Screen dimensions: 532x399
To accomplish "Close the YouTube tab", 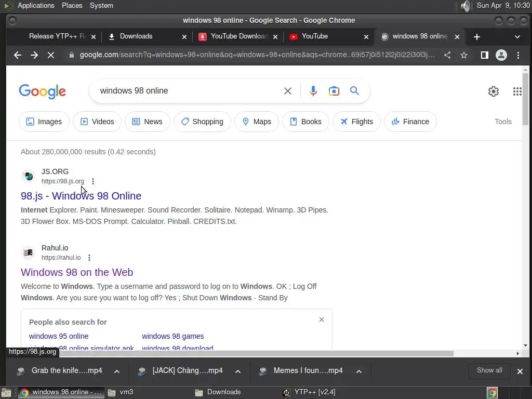I will click(x=366, y=37).
